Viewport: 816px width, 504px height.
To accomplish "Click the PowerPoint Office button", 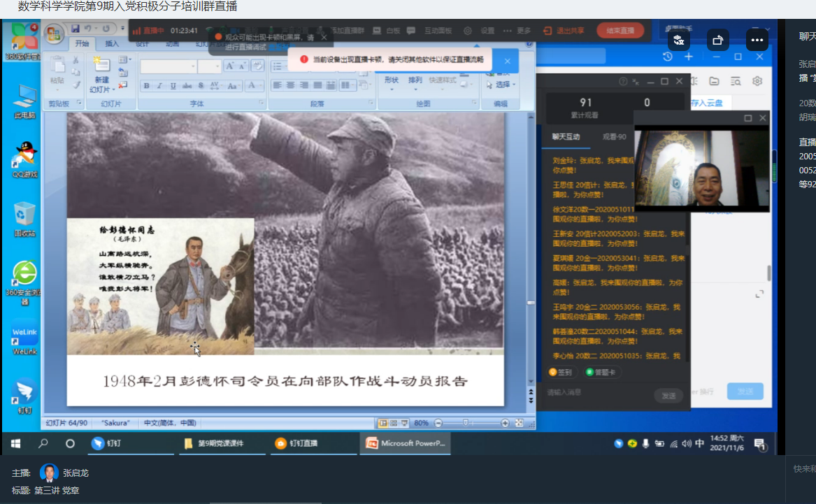I will (x=53, y=34).
